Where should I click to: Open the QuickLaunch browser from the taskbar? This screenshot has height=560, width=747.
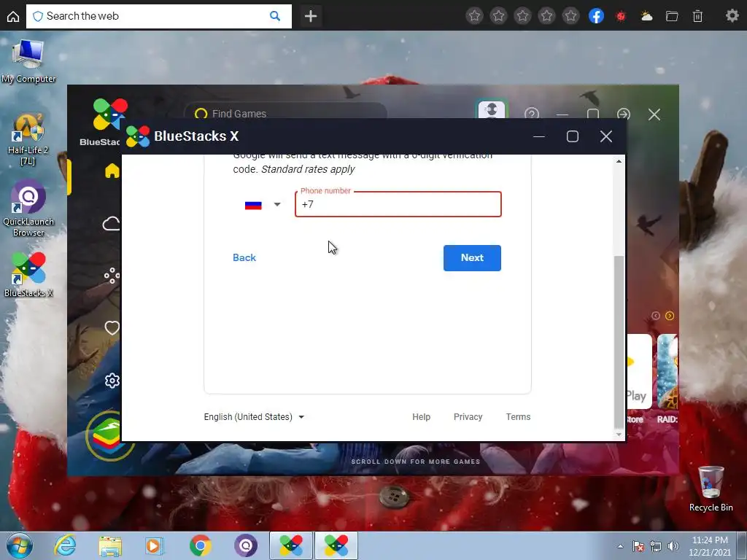[245, 545]
